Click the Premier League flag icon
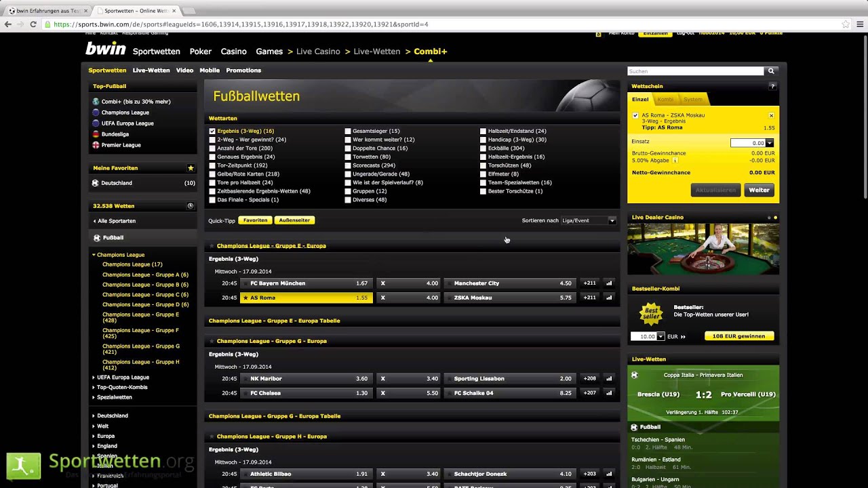Screen dimensions: 868x488 click(96, 145)
